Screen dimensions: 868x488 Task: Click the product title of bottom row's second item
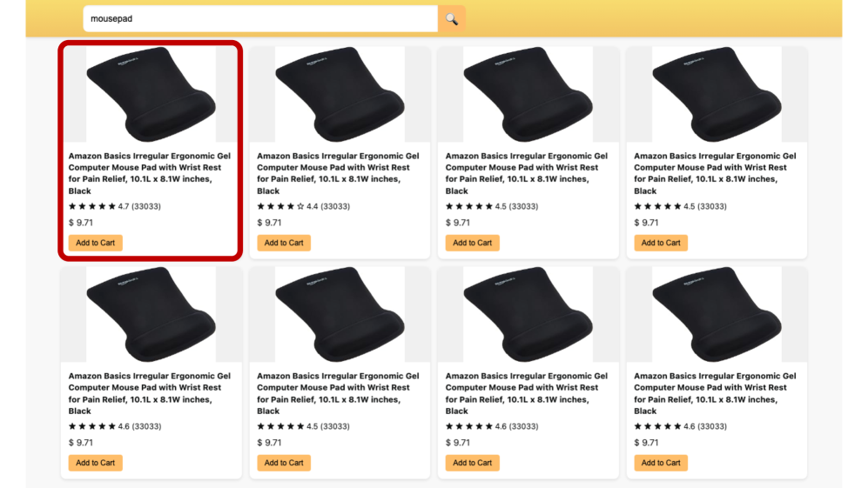(x=338, y=393)
